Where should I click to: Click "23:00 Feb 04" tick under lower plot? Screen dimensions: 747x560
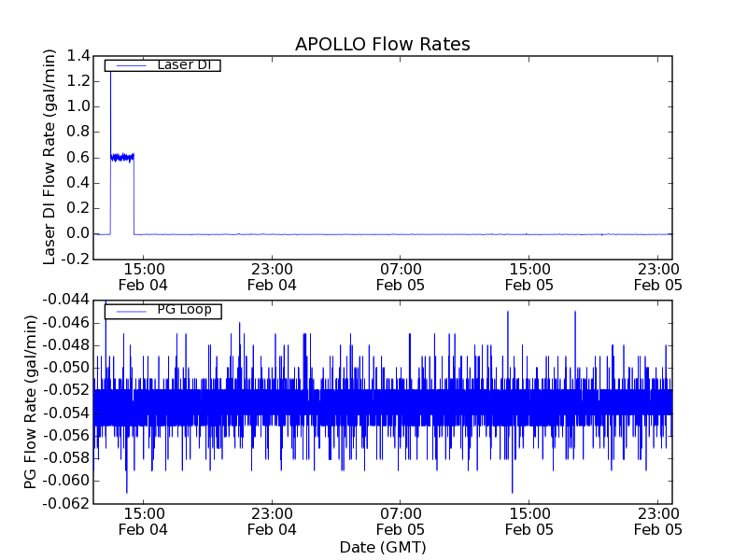tap(272, 521)
